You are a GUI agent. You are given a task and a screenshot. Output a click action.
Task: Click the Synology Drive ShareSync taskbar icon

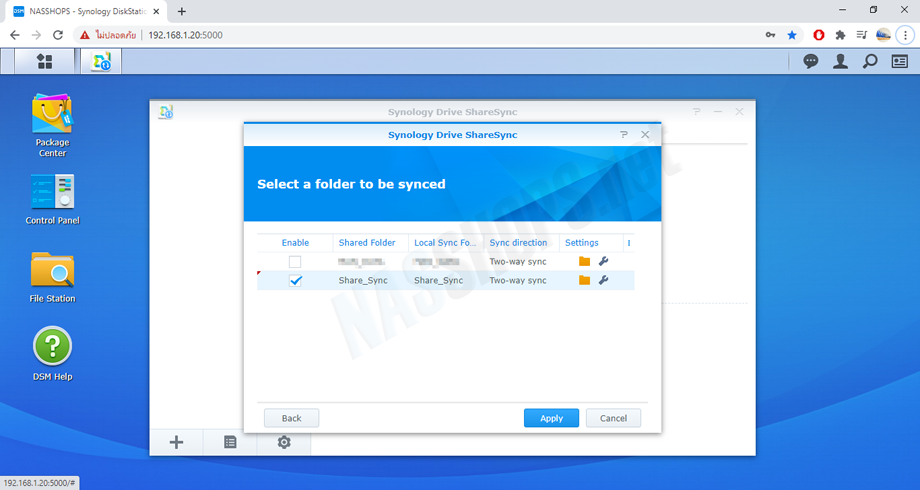coord(102,62)
